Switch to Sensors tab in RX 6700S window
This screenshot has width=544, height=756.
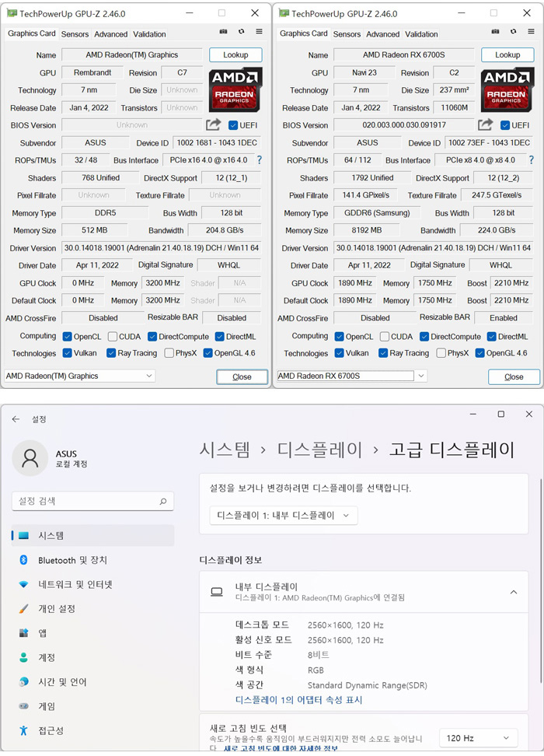tap(347, 34)
